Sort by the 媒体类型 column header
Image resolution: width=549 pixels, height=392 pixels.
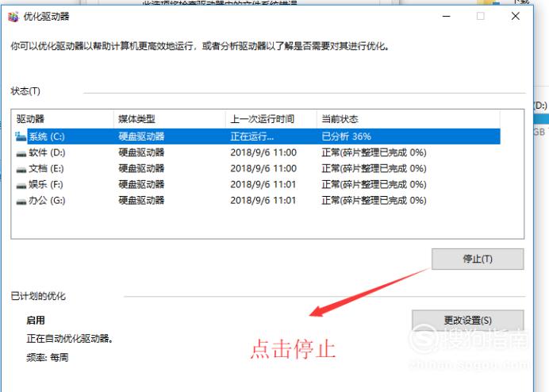tap(170, 119)
